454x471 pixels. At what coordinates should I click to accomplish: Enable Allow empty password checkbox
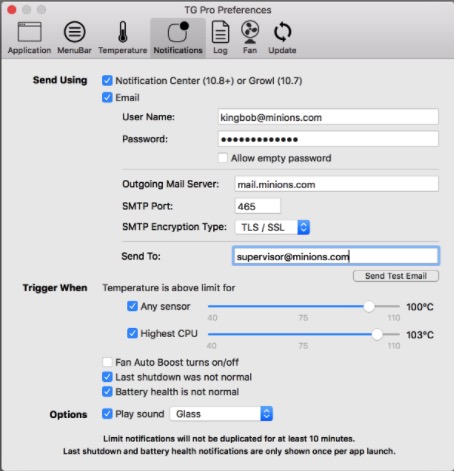pos(223,158)
